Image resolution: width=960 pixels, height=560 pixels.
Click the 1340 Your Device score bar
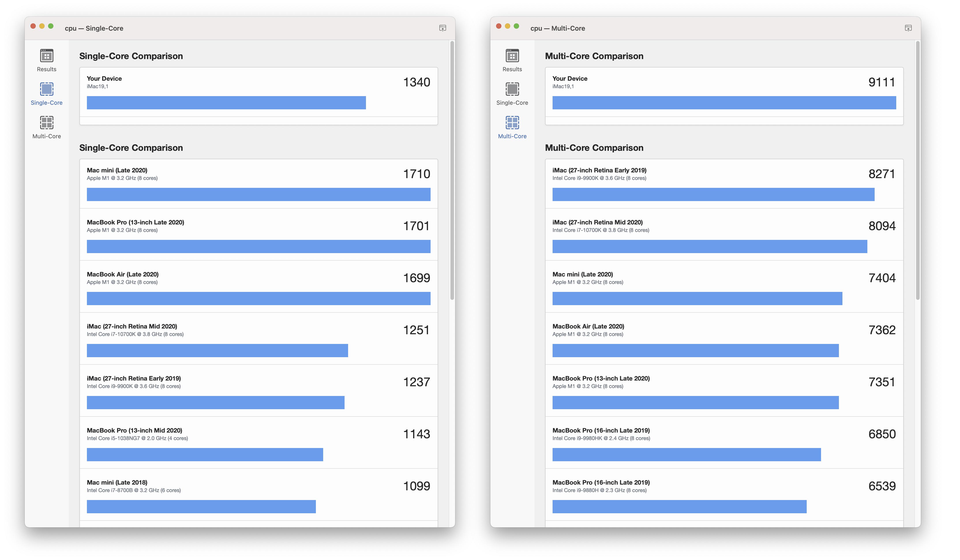coord(226,103)
